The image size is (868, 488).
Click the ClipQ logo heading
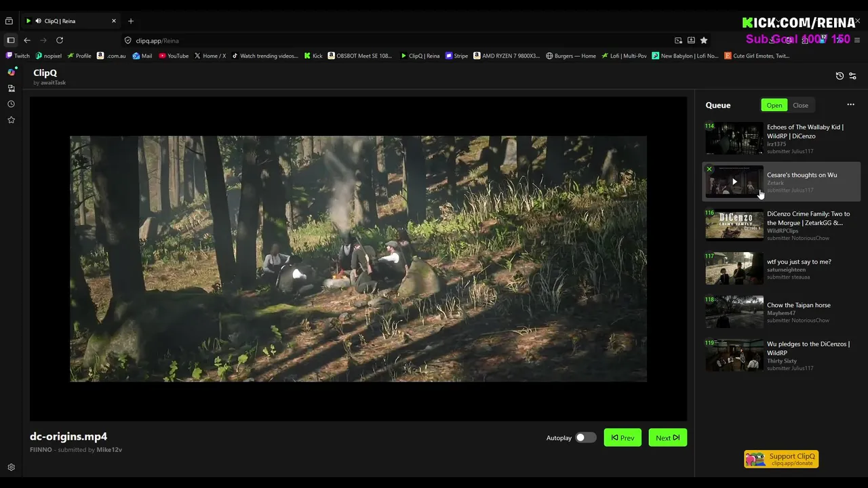[x=45, y=73]
